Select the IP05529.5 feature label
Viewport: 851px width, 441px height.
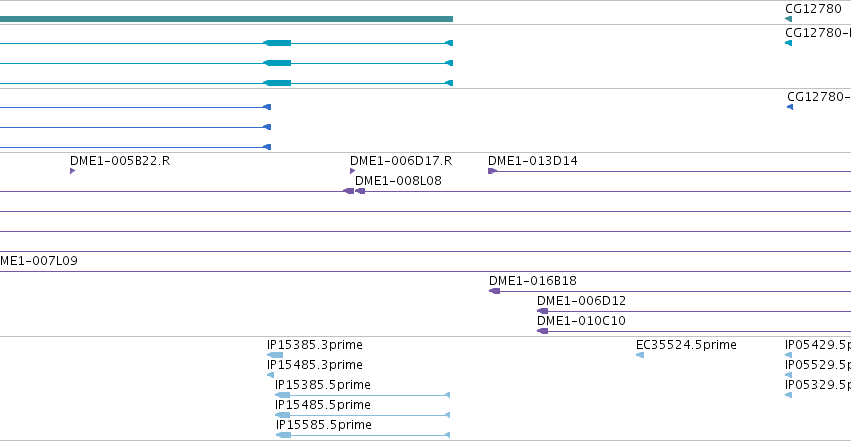(x=818, y=365)
